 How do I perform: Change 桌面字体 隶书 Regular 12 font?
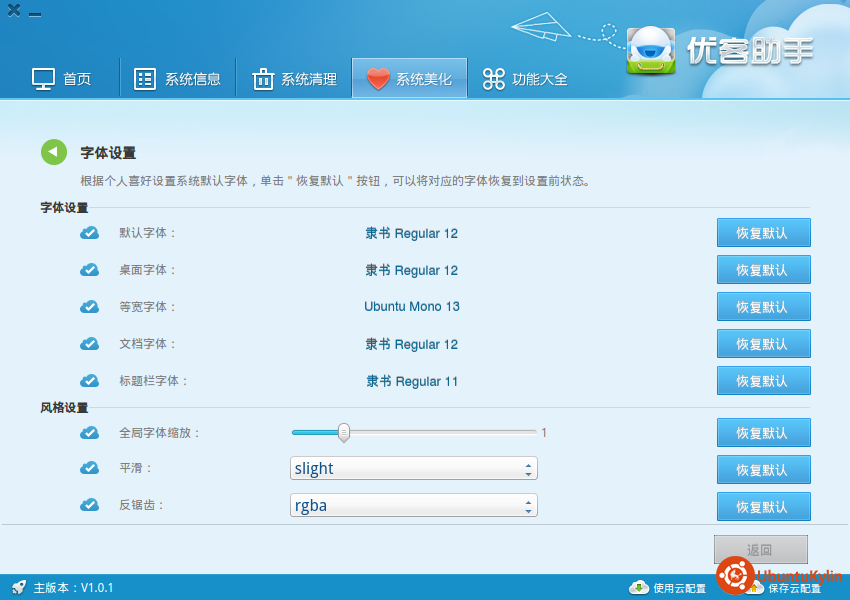(x=411, y=270)
